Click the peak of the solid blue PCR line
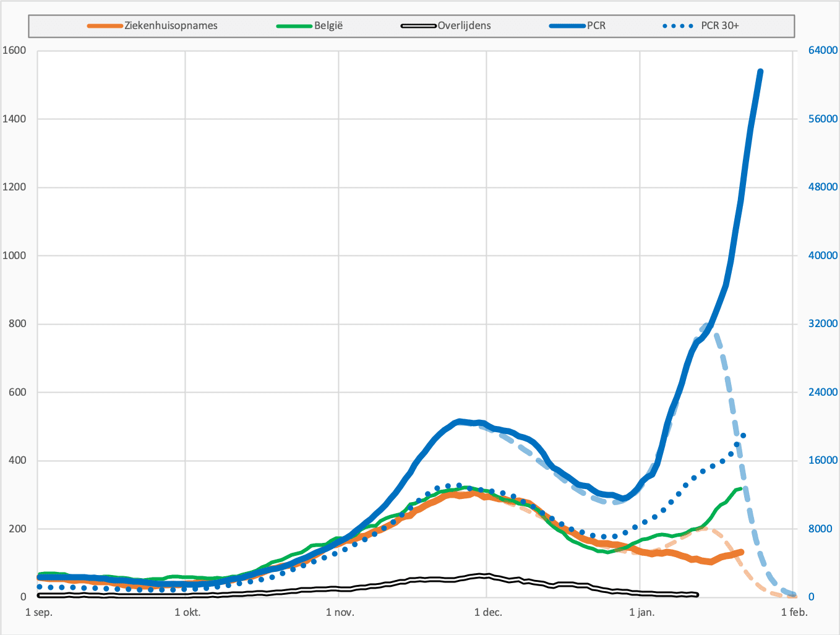The height and width of the screenshot is (635, 840). pyautogui.click(x=760, y=72)
